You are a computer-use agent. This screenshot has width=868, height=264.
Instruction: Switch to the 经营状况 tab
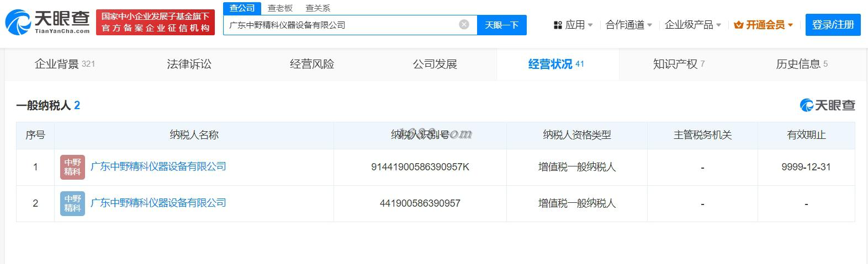click(x=558, y=64)
